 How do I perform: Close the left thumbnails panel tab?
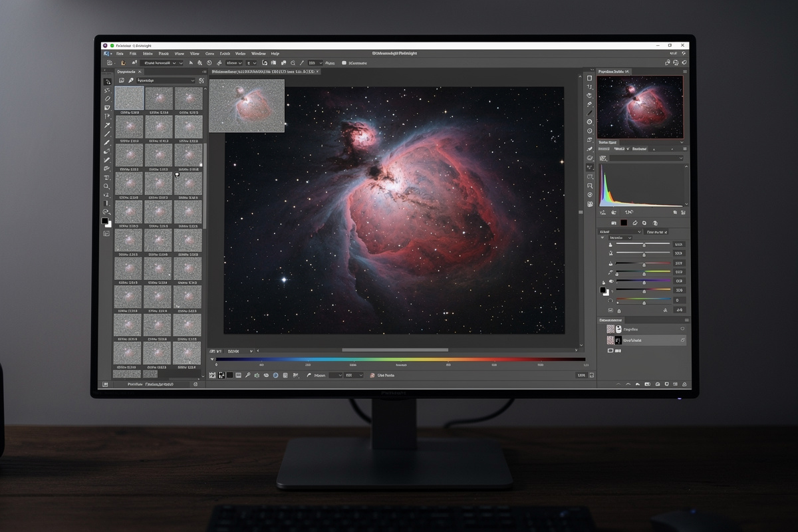pyautogui.click(x=140, y=72)
